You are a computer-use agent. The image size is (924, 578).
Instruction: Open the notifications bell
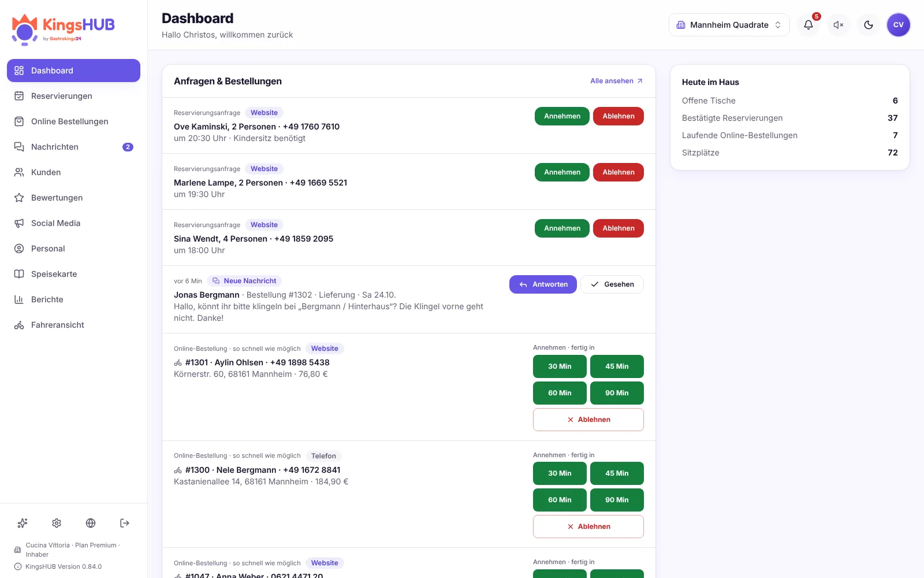click(808, 25)
